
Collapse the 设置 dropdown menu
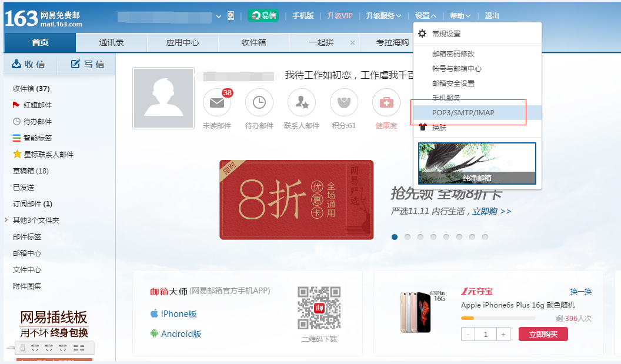tap(425, 16)
